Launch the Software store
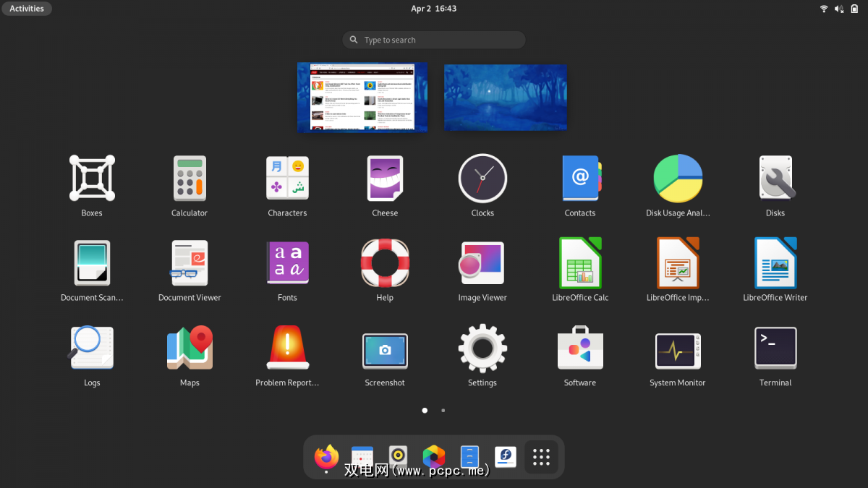This screenshot has width=868, height=488. 580,348
